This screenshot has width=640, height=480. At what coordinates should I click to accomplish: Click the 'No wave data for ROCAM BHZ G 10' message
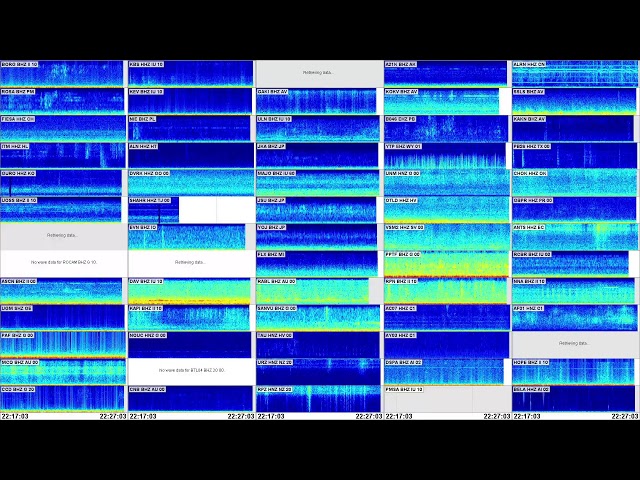[64, 262]
